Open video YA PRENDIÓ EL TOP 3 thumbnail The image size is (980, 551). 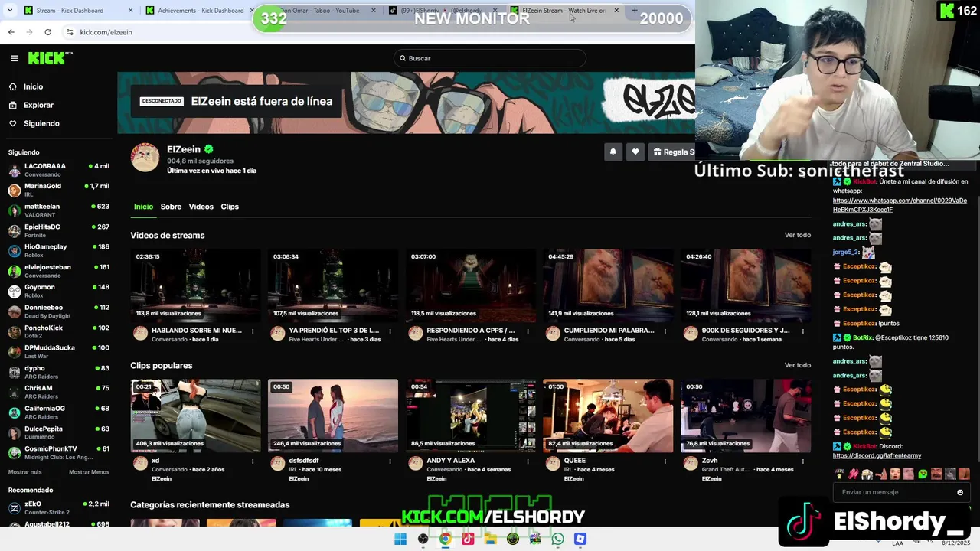pos(333,285)
